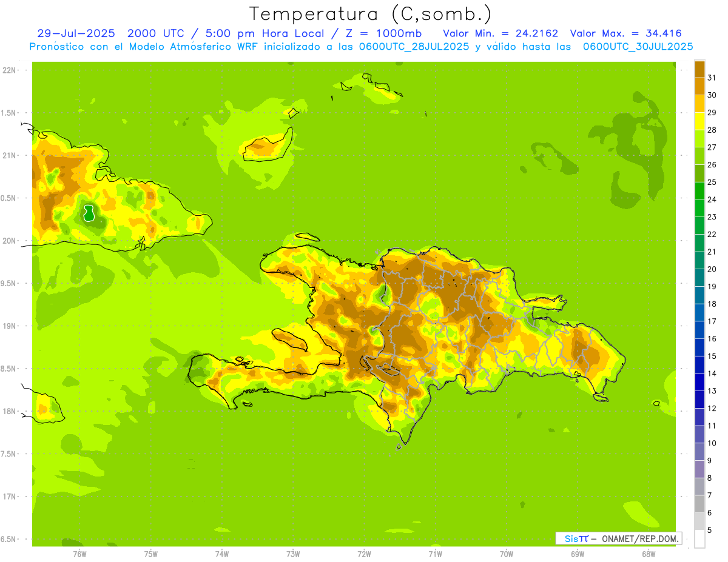Screen dimensions: 728x562
Task: Click the 'Temperatura (C,somb.)' map title
Action: [370, 15]
